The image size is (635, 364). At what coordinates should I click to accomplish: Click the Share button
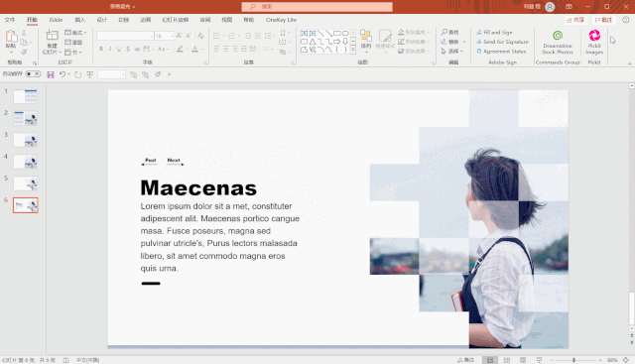(575, 20)
